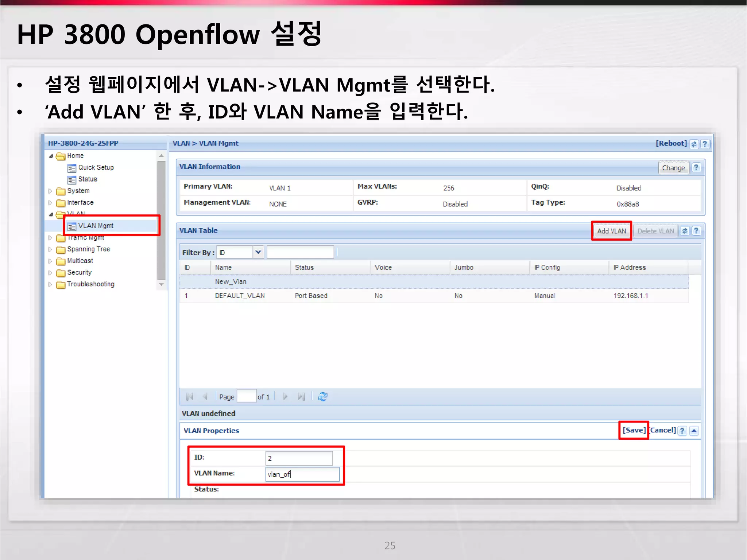Click the System folder label

pyautogui.click(x=78, y=191)
